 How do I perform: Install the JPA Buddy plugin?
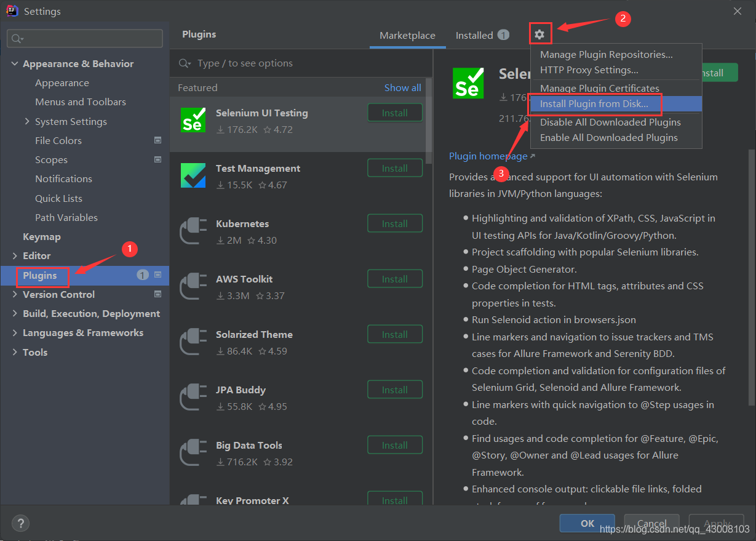(x=395, y=390)
